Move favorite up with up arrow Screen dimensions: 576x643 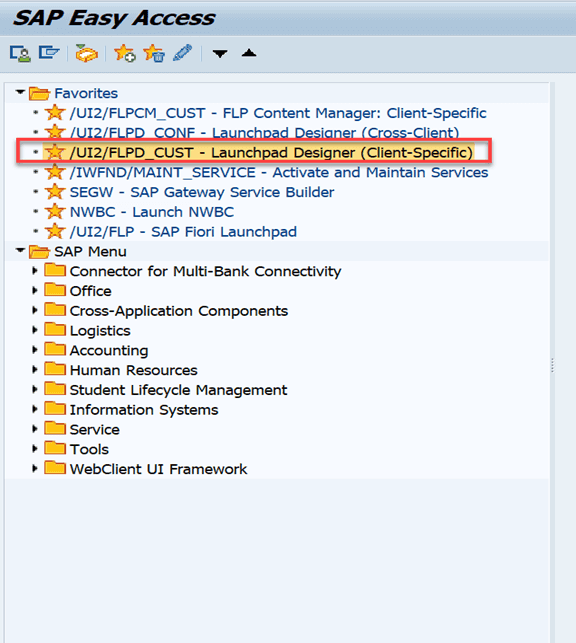pyautogui.click(x=249, y=53)
